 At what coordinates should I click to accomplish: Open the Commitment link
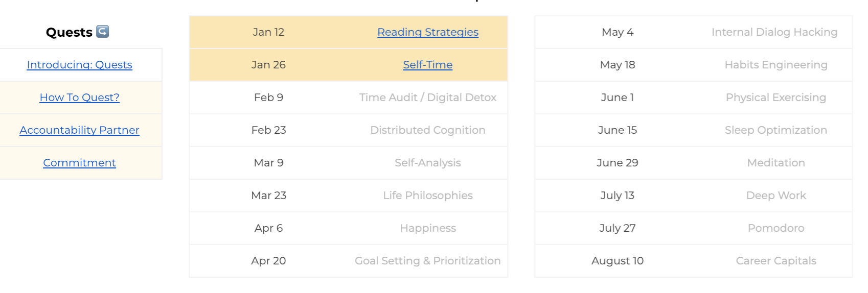point(79,163)
